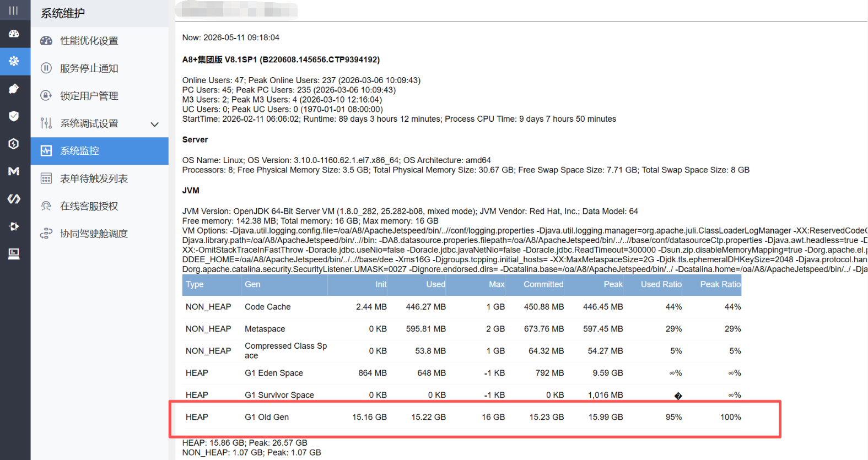Open the 表单待触发列表 menu item
This screenshot has height=460, width=868.
(100, 178)
